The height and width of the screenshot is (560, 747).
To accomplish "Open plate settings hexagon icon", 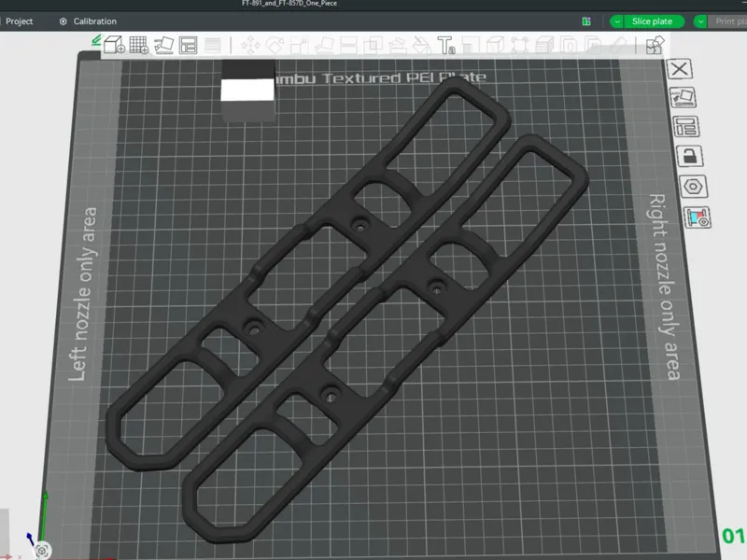I will (x=693, y=186).
